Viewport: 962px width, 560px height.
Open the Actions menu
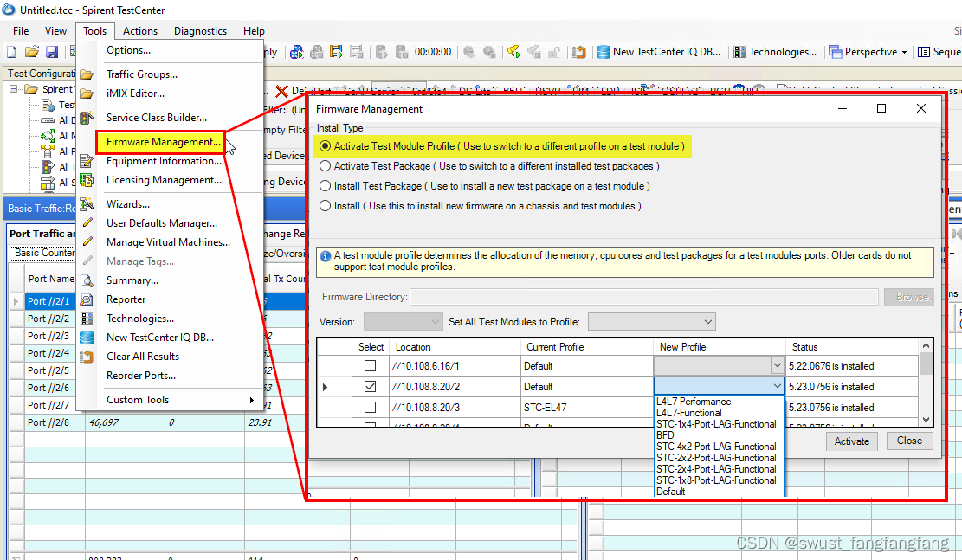pyautogui.click(x=140, y=30)
